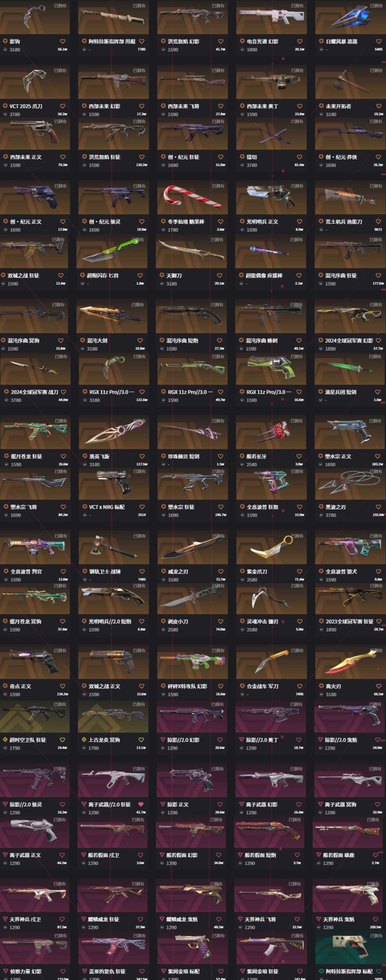Open 黑波之刃 barbed spear thumbnail
This screenshot has height=980, width=386.
coord(350,483)
